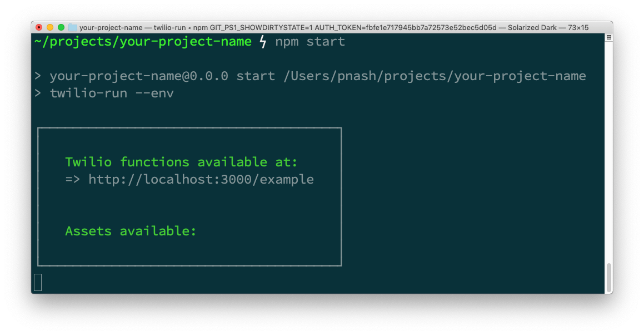This screenshot has height=335, width=644.
Task: Click the /Users/pnash/projects/your-project-name path
Action: (x=435, y=76)
